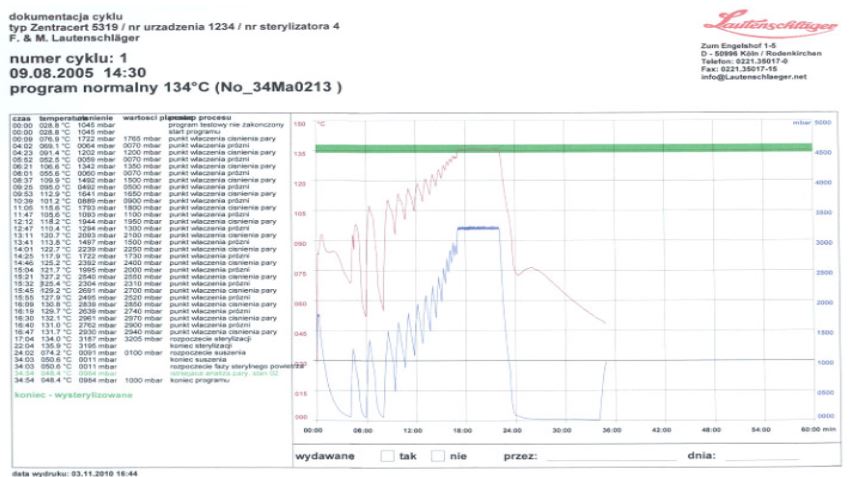Click the 5000 mbar pressure axis label
This screenshot has width=850, height=477.
(822, 122)
